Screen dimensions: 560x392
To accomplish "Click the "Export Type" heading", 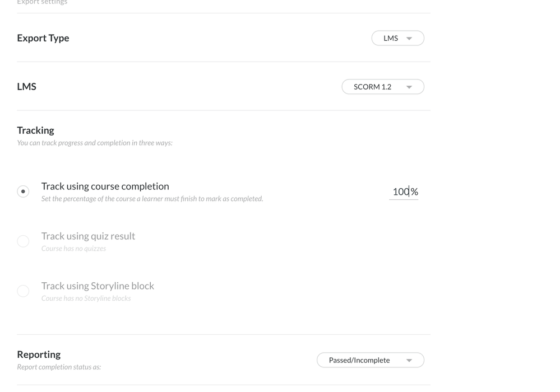I will (43, 38).
